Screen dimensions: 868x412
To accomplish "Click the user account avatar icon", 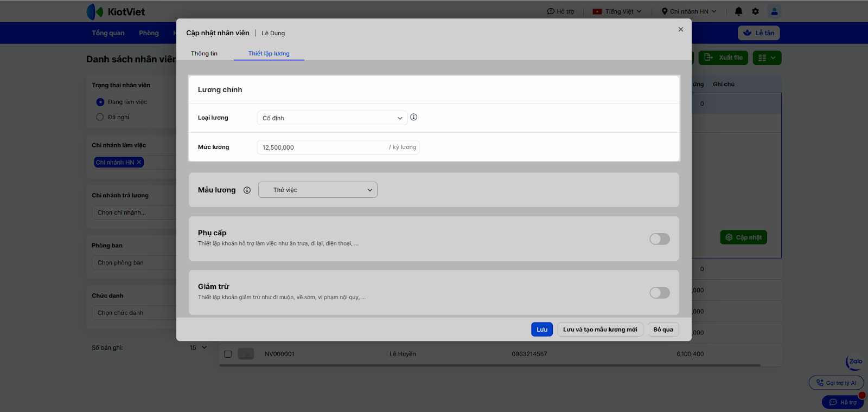I will tap(774, 11).
